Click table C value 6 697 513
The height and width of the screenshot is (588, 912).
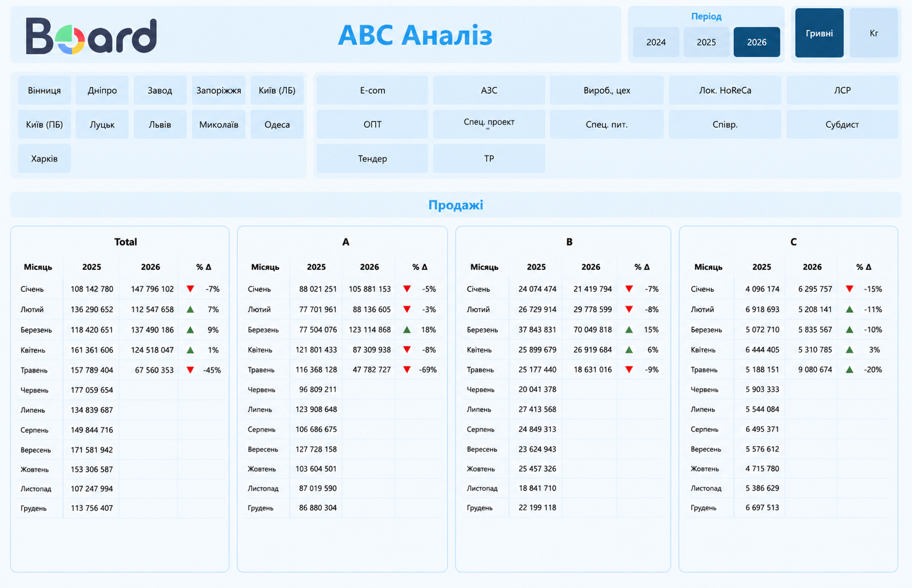(x=762, y=507)
